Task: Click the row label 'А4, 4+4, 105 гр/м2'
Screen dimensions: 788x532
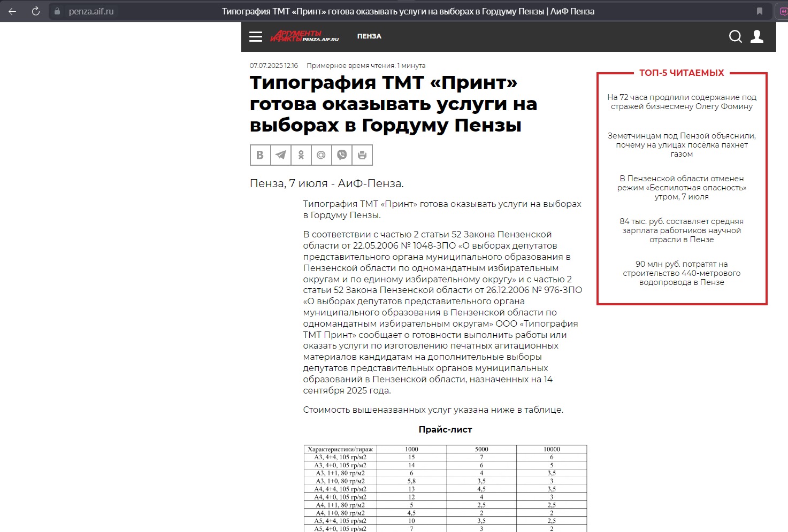Action: click(340, 489)
